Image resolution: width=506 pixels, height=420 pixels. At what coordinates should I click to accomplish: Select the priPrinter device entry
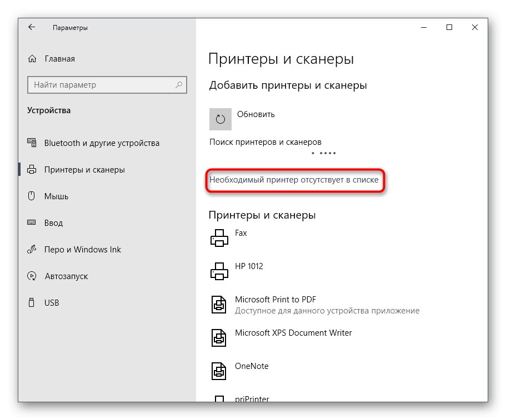[252, 398]
